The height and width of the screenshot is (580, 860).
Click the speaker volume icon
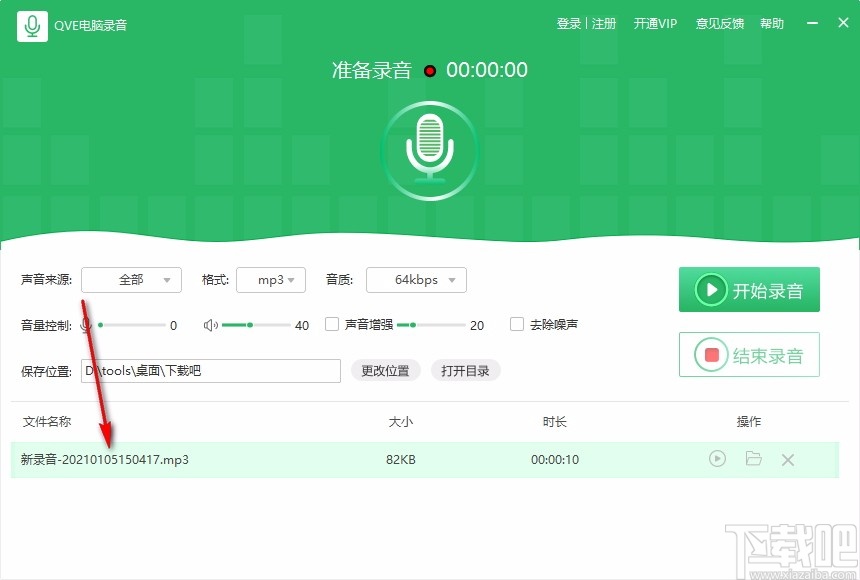(x=211, y=324)
